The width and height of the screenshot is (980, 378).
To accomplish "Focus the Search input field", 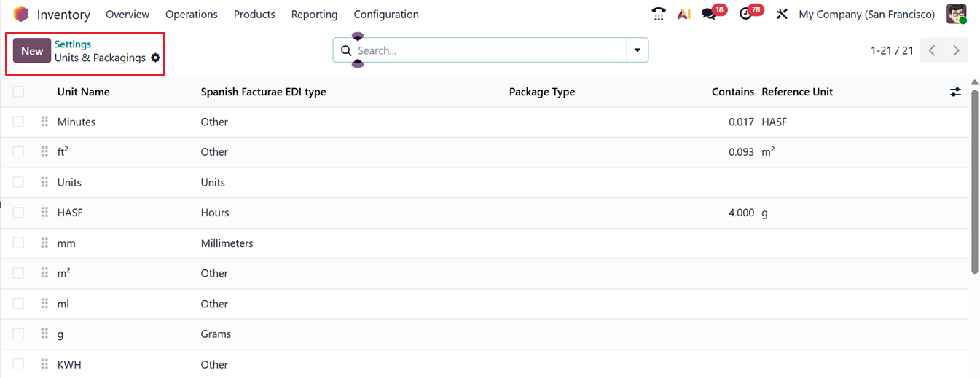I will tap(488, 50).
